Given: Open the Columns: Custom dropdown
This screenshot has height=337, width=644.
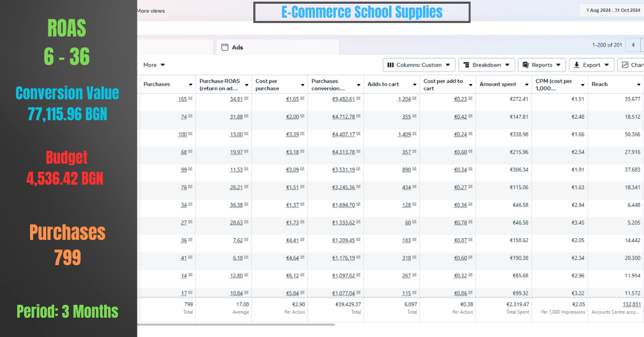Looking at the screenshot, I should 419,65.
